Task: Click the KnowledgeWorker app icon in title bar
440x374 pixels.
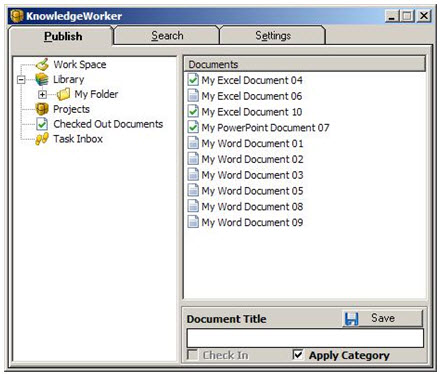Action: click(x=17, y=16)
